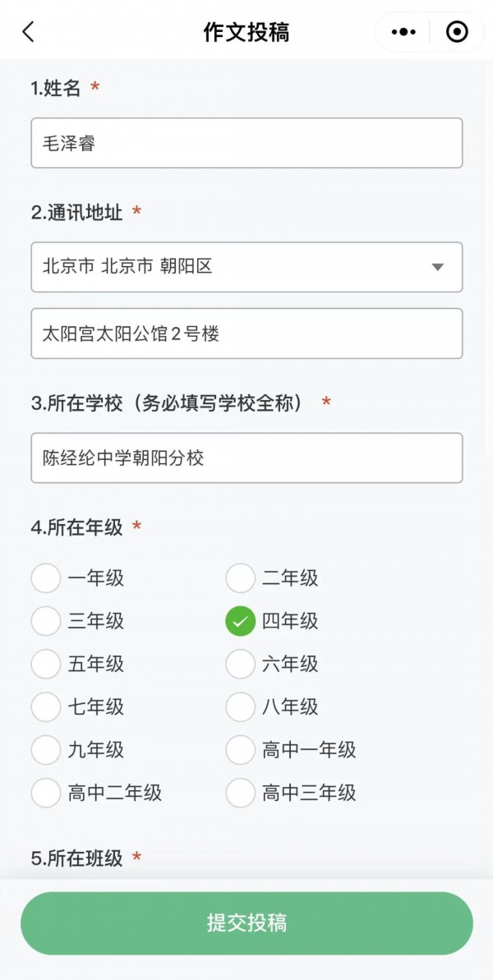
Task: Select the 一年级 radio button
Action: [x=46, y=578]
